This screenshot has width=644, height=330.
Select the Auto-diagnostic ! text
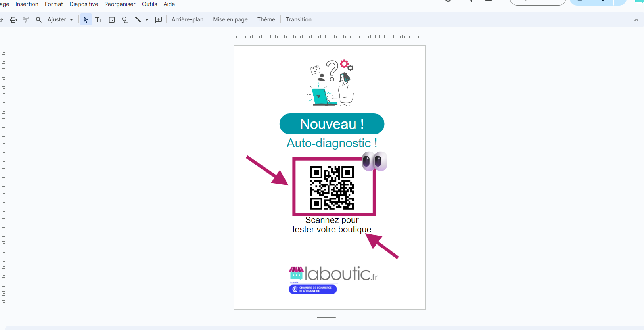332,143
